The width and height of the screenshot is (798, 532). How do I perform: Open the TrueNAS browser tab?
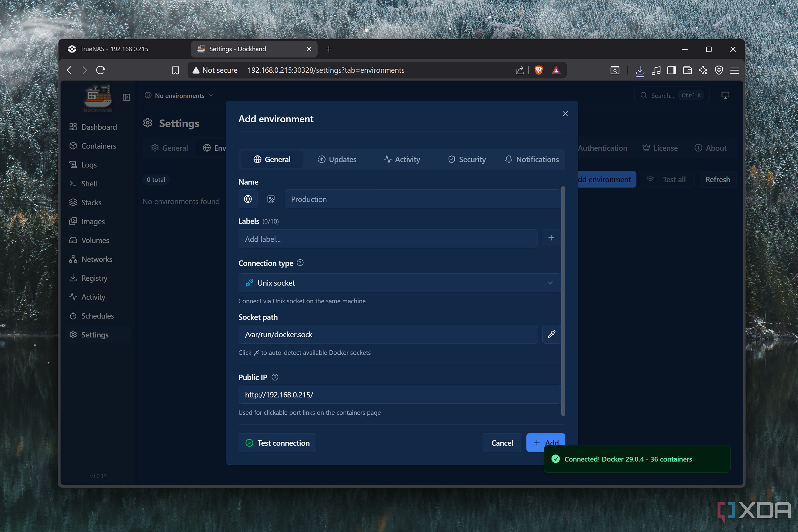pos(124,49)
